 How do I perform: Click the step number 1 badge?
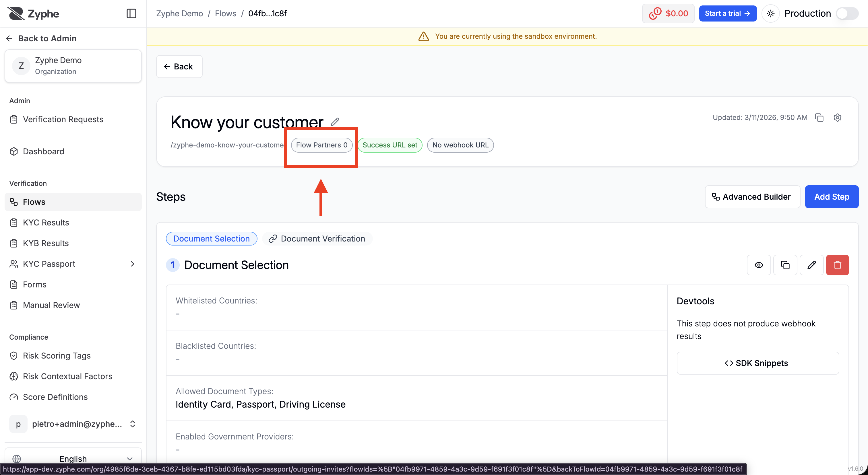[173, 265]
